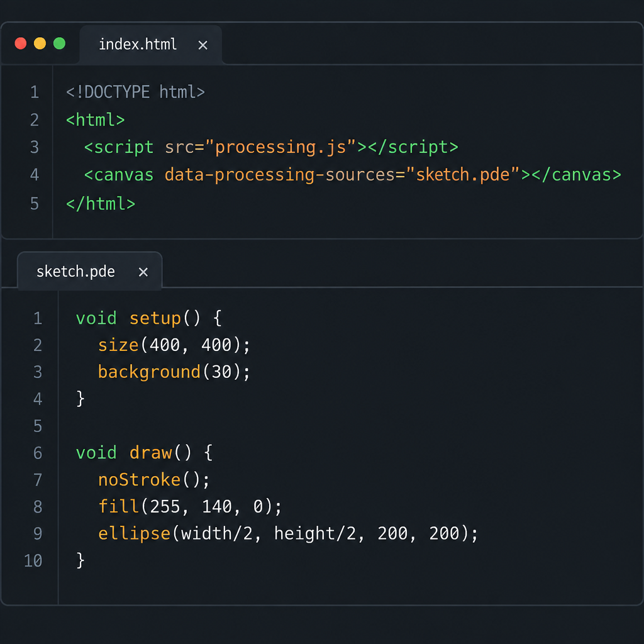Click 'height/2' in the ellipse call
This screenshot has width=644, height=644.
(315, 533)
